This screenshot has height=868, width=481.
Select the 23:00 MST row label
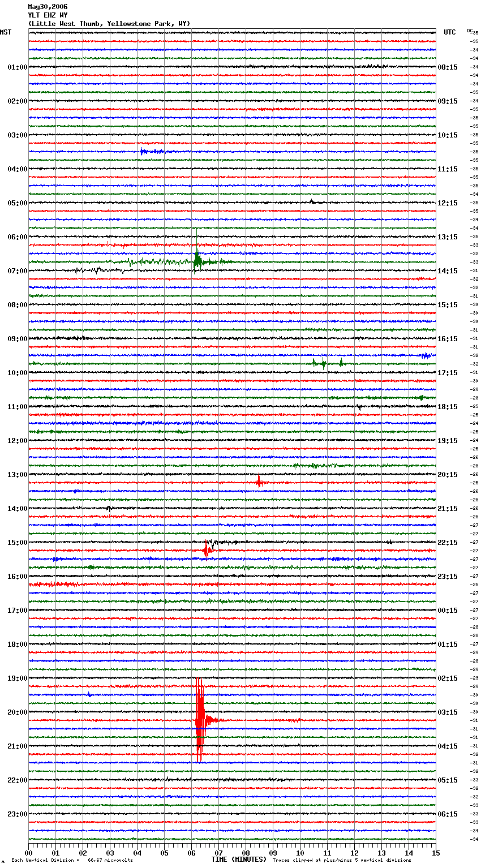tap(17, 814)
